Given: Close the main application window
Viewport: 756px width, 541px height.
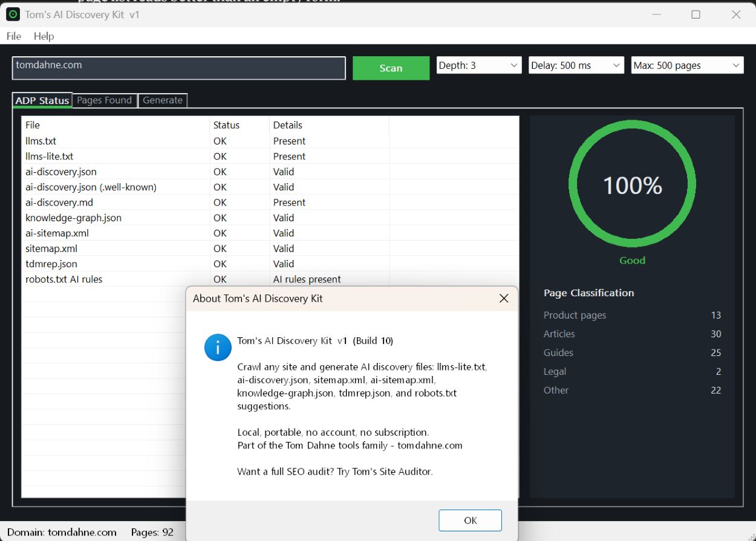Looking at the screenshot, I should tap(736, 15).
